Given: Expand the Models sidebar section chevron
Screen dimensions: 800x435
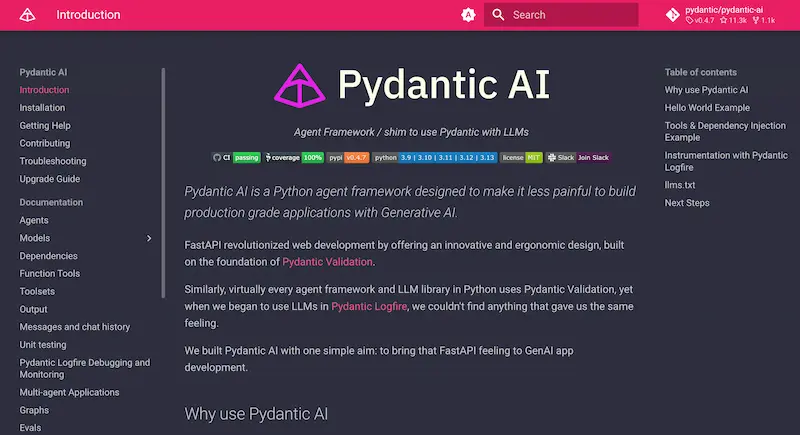Looking at the screenshot, I should pyautogui.click(x=149, y=238).
